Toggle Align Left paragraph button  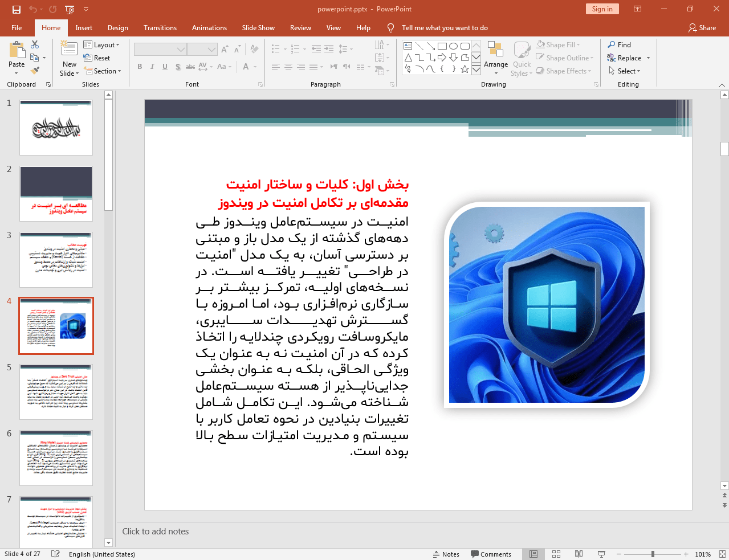coord(275,67)
